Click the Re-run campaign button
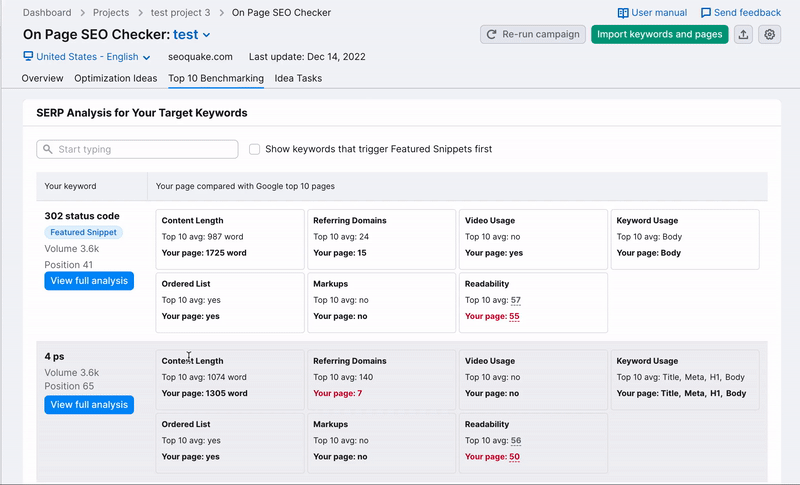The height and width of the screenshot is (485, 800). 533,34
